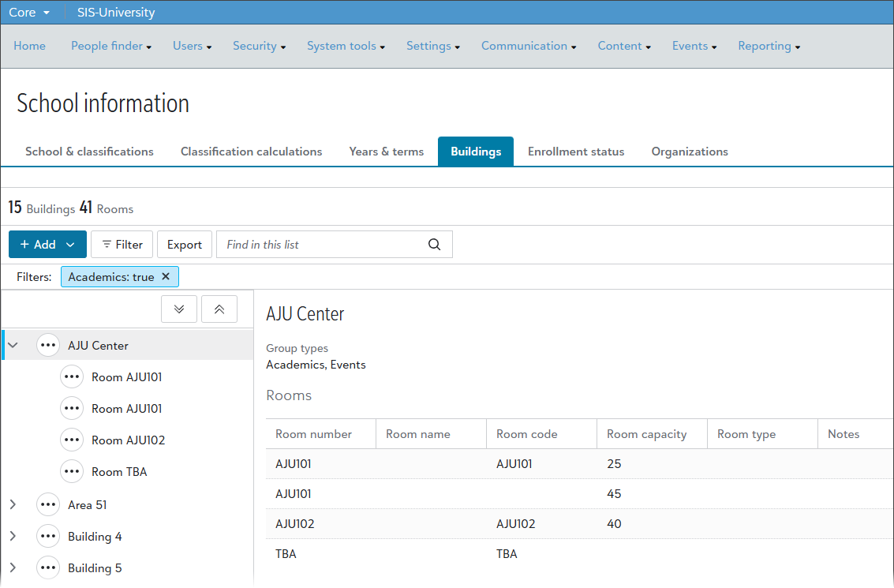Select Area 51 in the tree
894x588 pixels.
point(88,505)
